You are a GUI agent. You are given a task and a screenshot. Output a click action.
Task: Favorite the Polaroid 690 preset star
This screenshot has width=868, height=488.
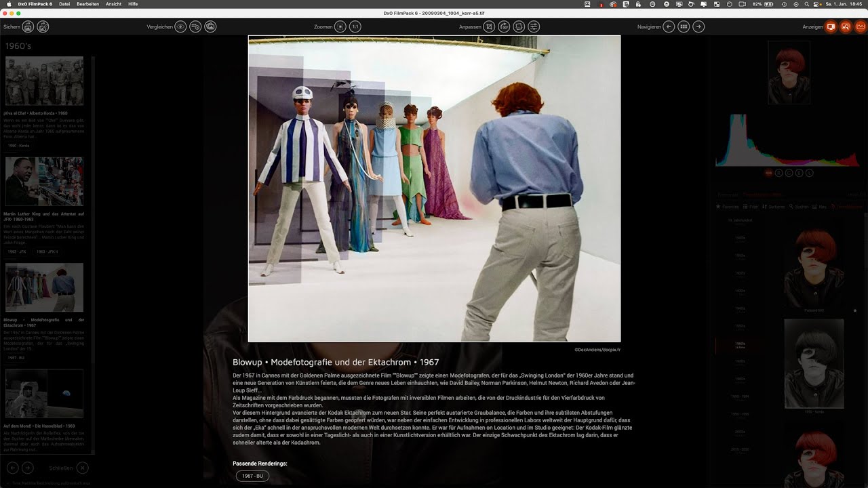[x=855, y=310]
